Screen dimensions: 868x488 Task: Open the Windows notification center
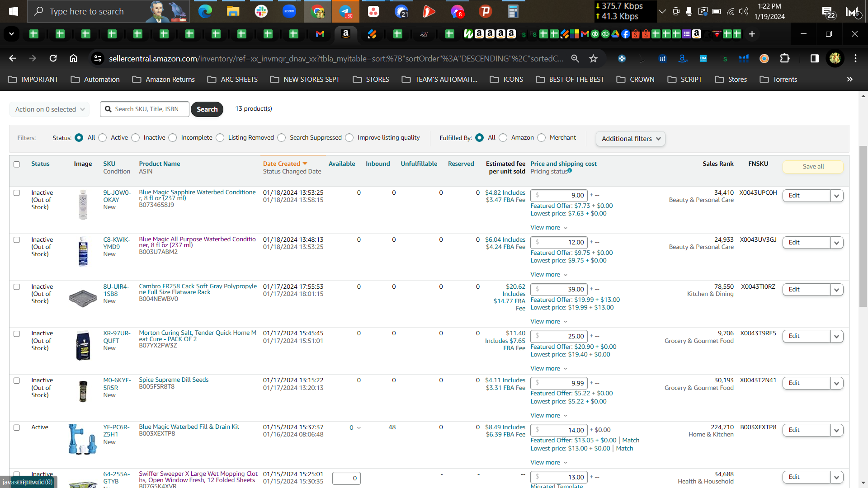828,12
